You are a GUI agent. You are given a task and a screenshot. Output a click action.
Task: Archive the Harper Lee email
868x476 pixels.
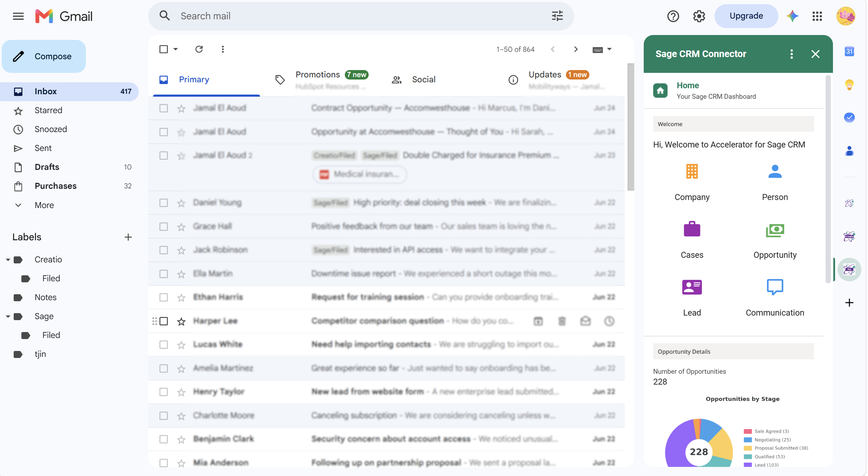538,321
